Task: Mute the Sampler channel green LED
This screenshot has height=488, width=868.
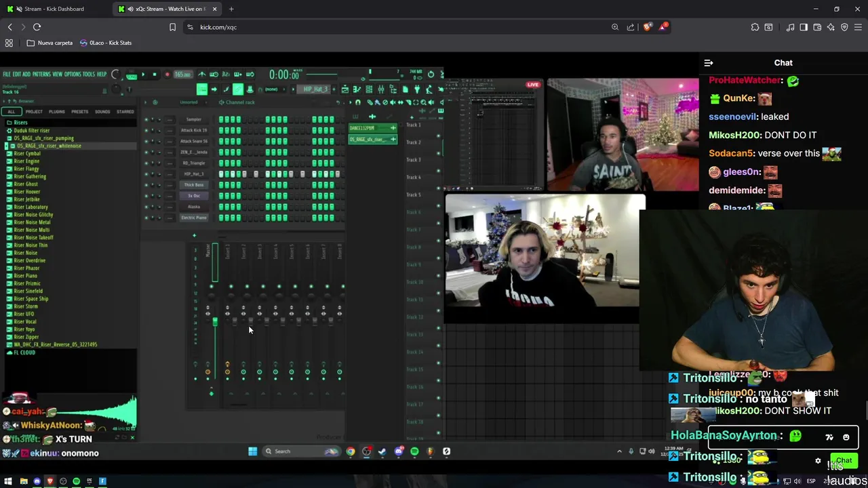Action: pyautogui.click(x=146, y=119)
